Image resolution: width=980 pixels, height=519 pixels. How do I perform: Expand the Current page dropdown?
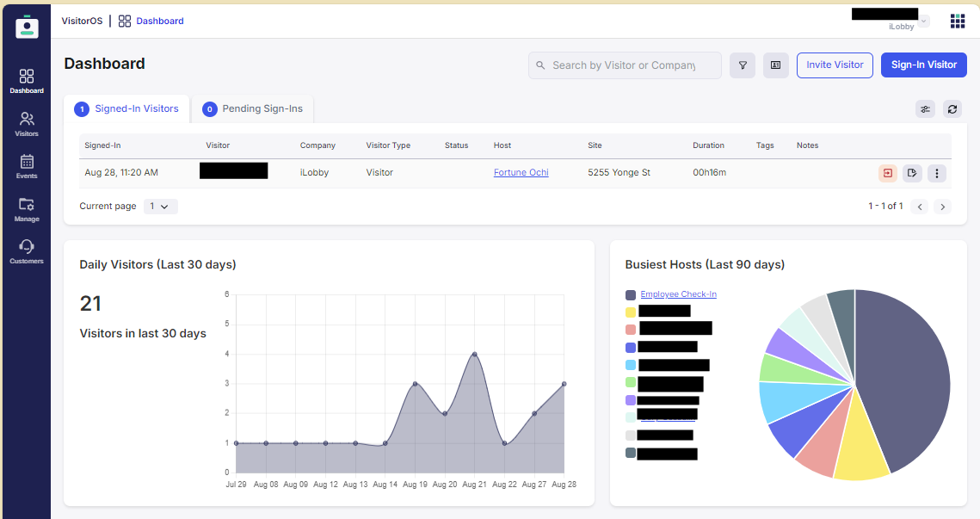(161, 207)
